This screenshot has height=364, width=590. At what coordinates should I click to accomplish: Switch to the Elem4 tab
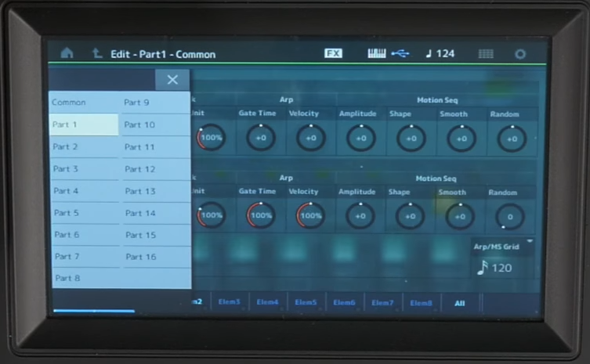click(x=267, y=302)
